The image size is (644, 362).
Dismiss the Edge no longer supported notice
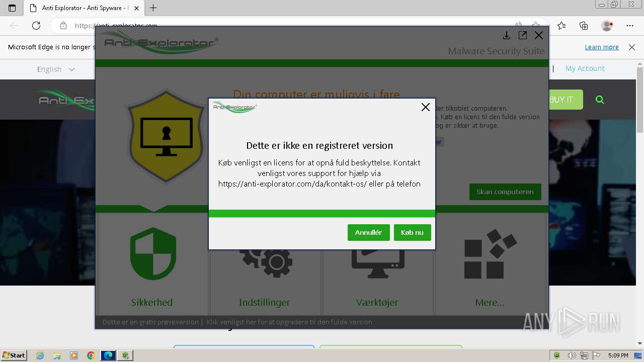click(632, 47)
